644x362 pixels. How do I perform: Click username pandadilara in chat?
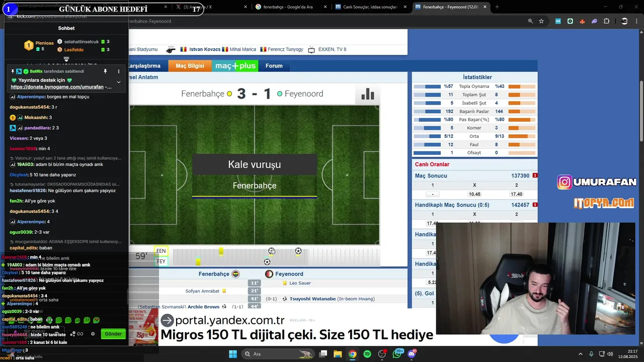[x=38, y=128]
